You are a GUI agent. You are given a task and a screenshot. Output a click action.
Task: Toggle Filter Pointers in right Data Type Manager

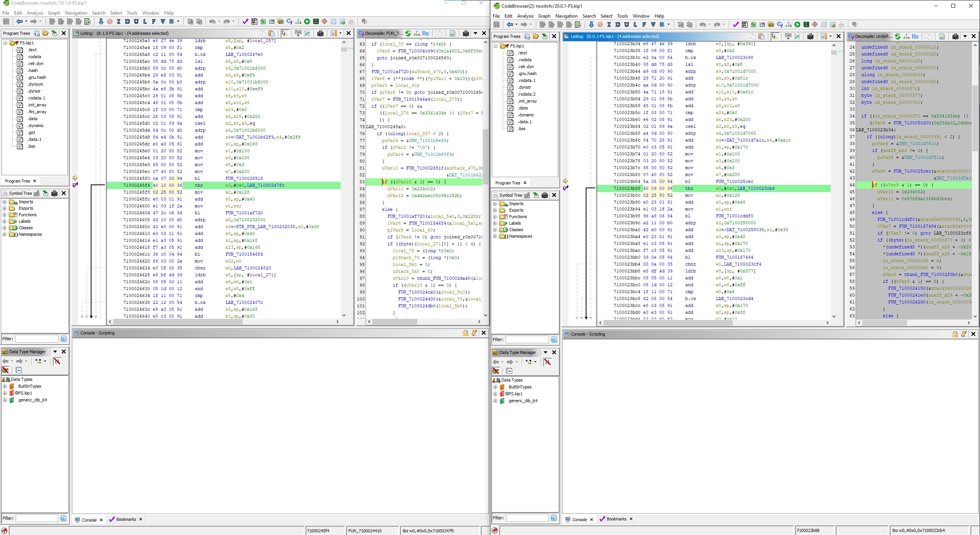[496, 371]
